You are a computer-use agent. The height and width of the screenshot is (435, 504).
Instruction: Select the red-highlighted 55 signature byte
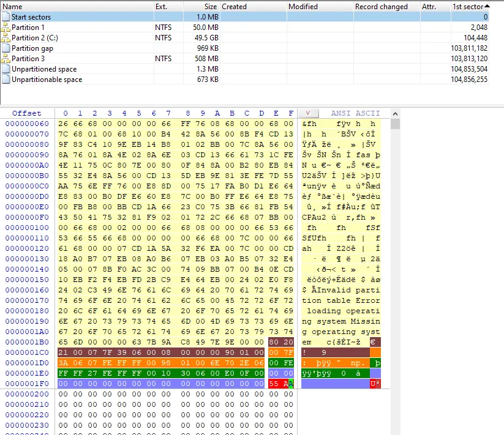click(273, 383)
